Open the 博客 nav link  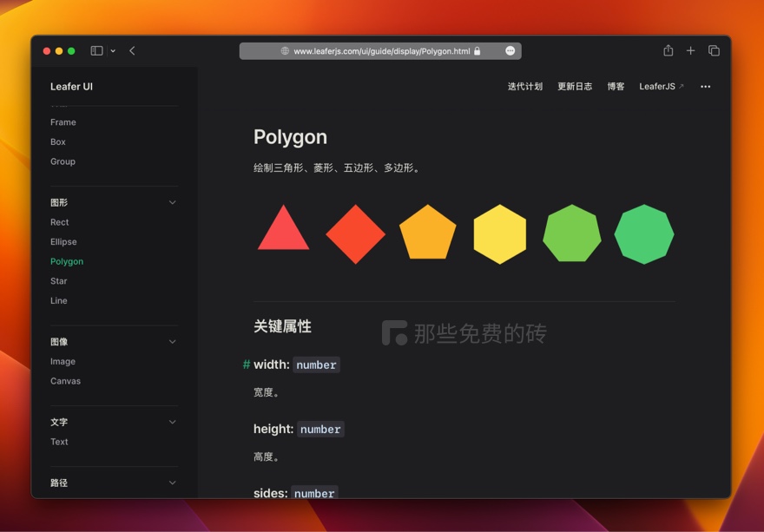click(x=616, y=86)
